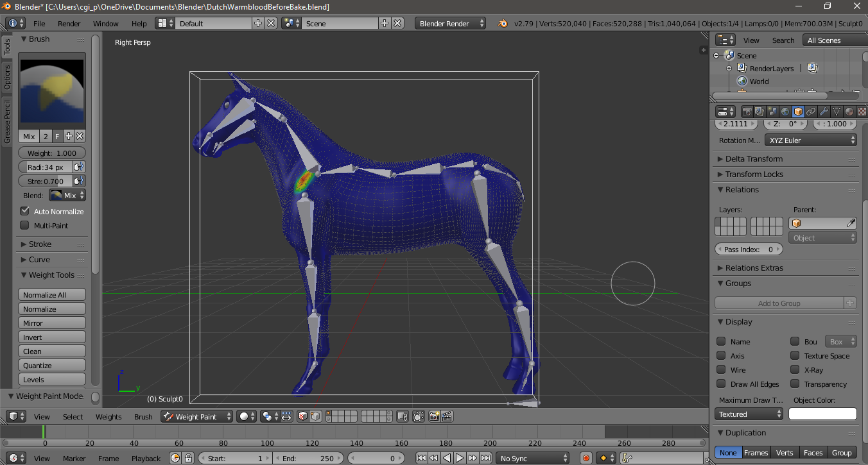Open the No Sync dropdown in timeline
The width and height of the screenshot is (868, 465).
coord(533,458)
